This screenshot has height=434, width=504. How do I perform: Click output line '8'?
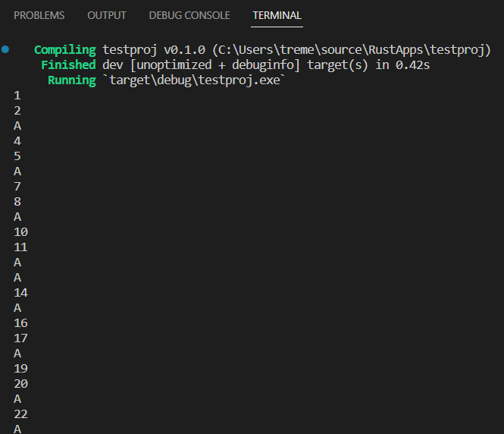(x=17, y=202)
